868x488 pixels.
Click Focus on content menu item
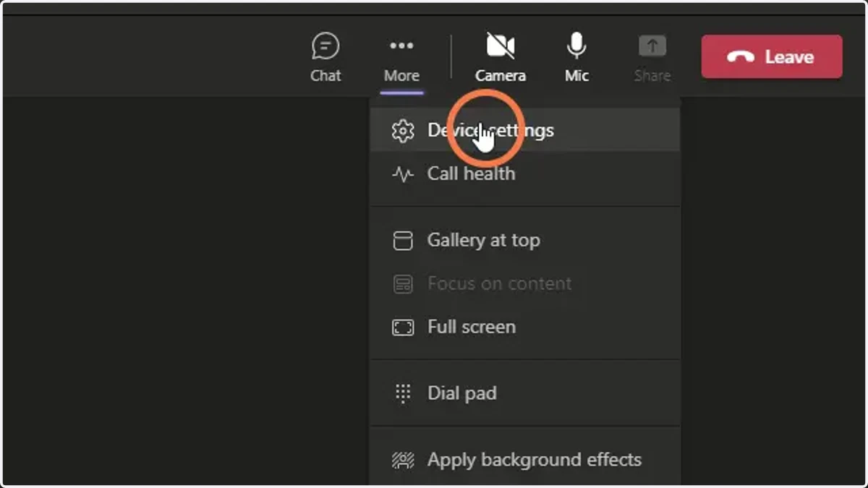[525, 283]
